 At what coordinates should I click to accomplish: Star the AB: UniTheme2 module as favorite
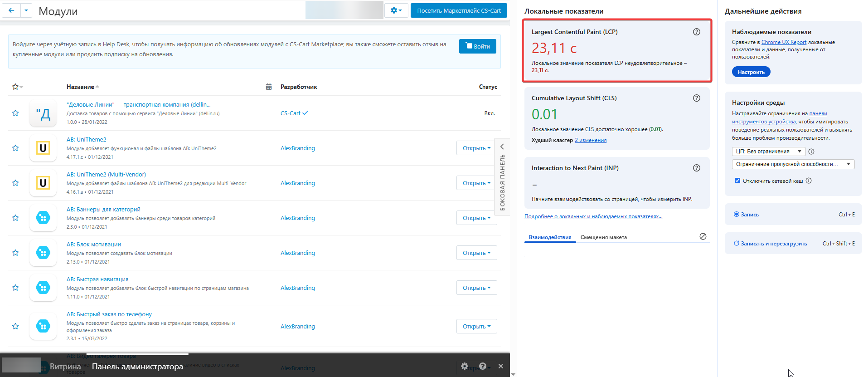tap(15, 148)
